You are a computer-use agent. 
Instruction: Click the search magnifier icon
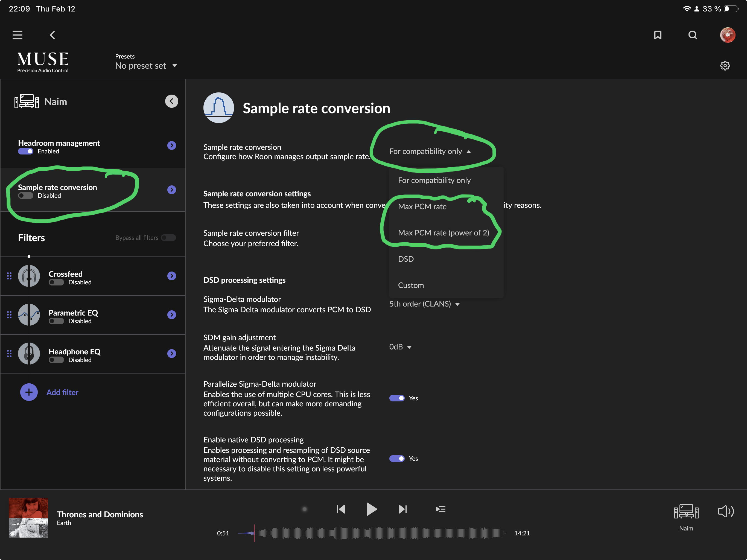point(692,35)
